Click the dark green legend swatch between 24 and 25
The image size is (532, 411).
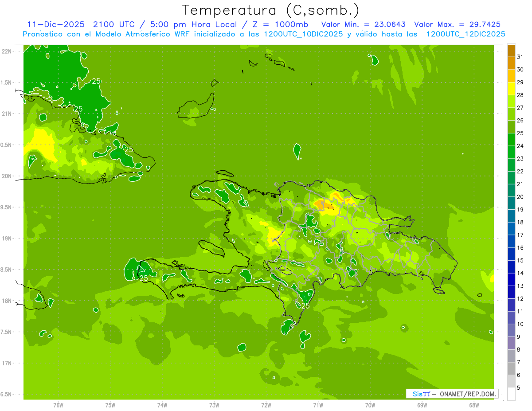pos(511,140)
